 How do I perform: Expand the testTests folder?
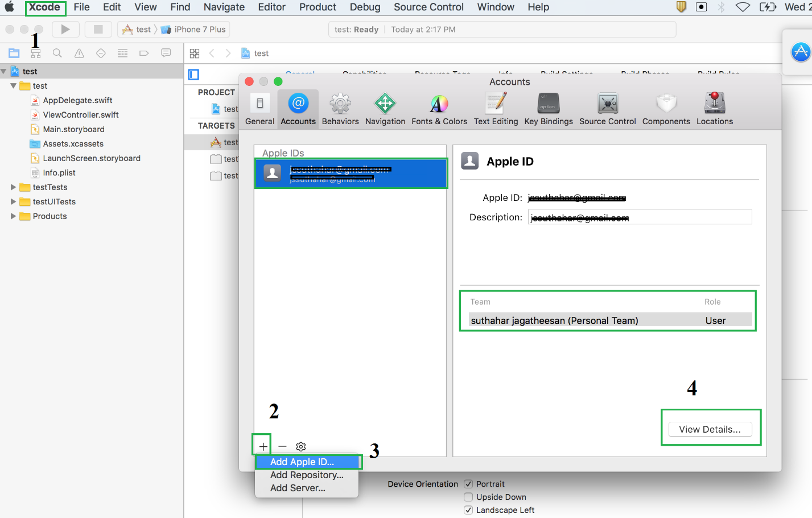click(13, 187)
